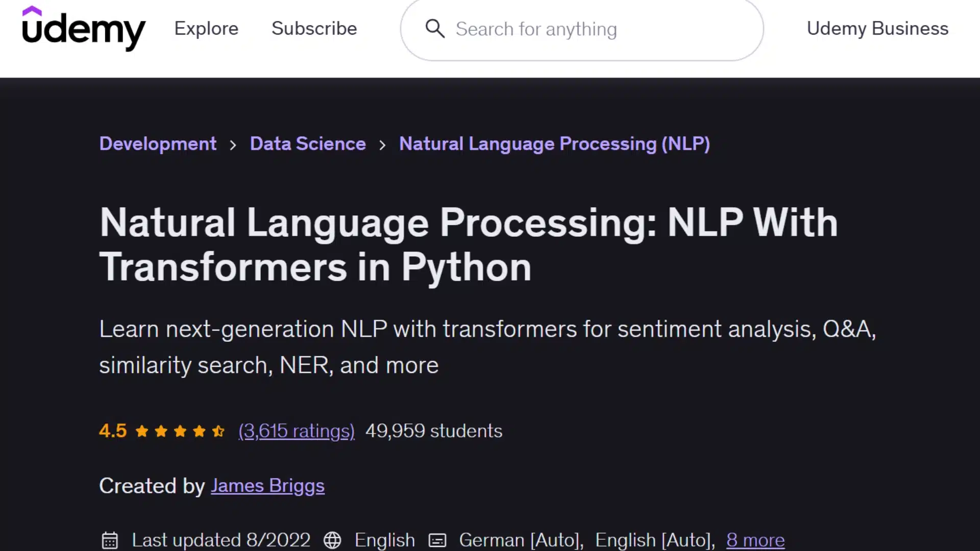The width and height of the screenshot is (980, 551).
Task: Click the globe language icon
Action: click(332, 540)
